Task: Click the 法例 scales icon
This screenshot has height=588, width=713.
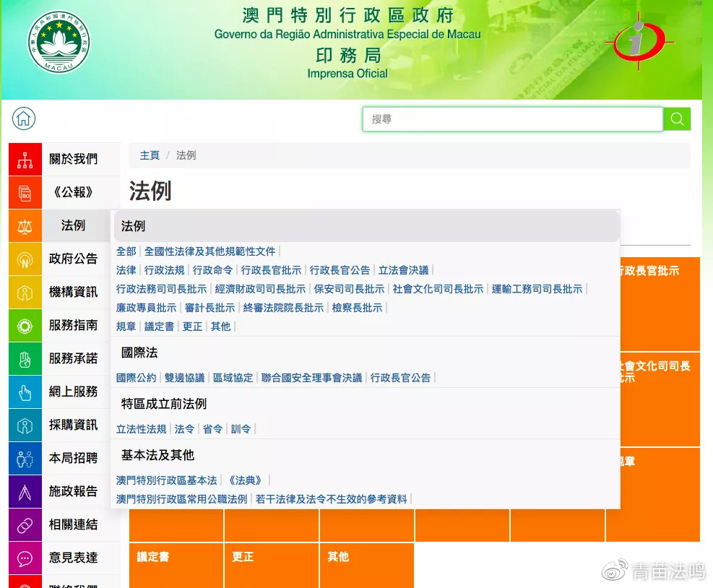Action: pyautogui.click(x=25, y=226)
